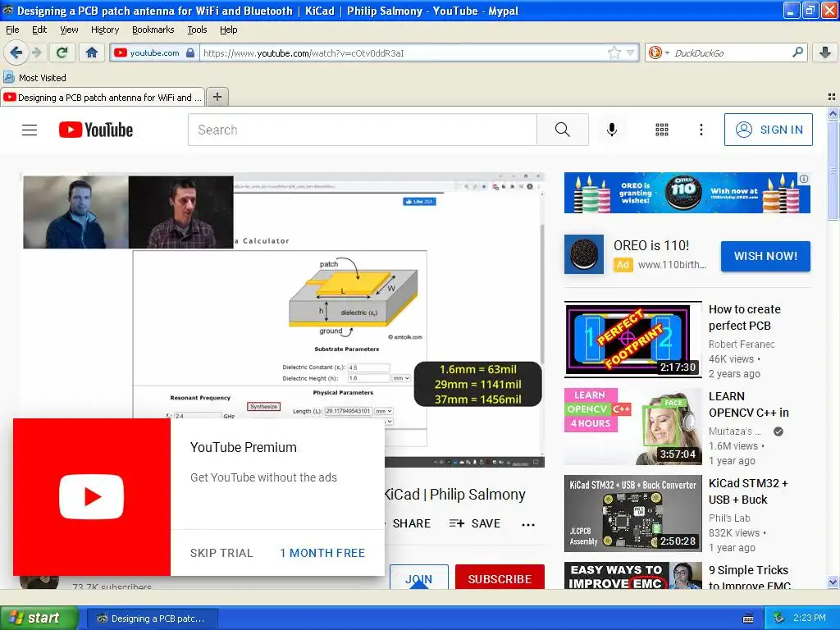The image size is (840, 630).
Task: Open the Easy Ways to Improve EMC thumbnail
Action: click(x=632, y=575)
